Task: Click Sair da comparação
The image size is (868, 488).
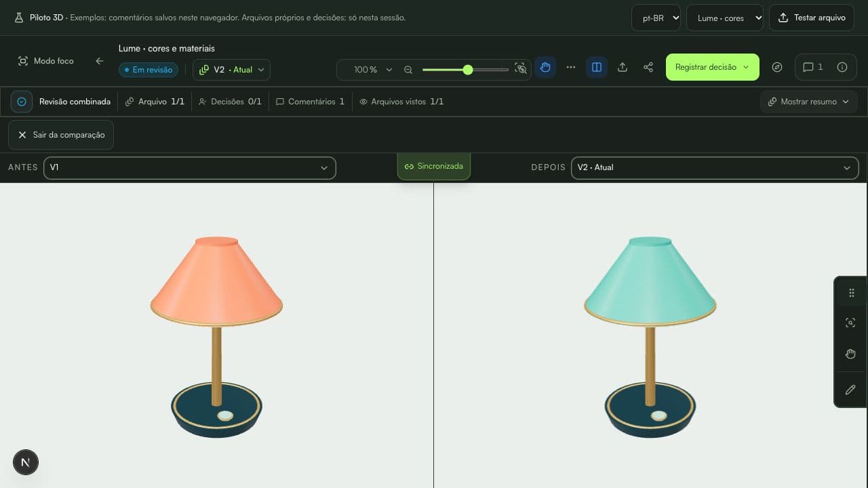Action: tap(61, 135)
